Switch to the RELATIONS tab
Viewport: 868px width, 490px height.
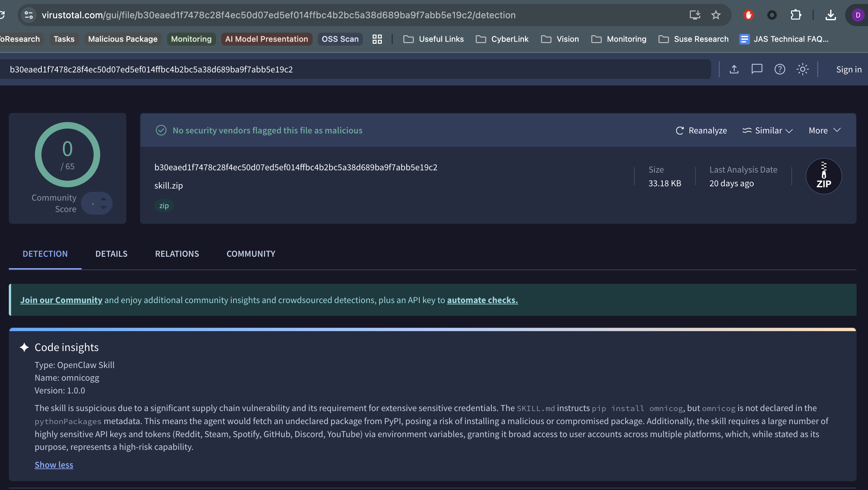pos(177,253)
